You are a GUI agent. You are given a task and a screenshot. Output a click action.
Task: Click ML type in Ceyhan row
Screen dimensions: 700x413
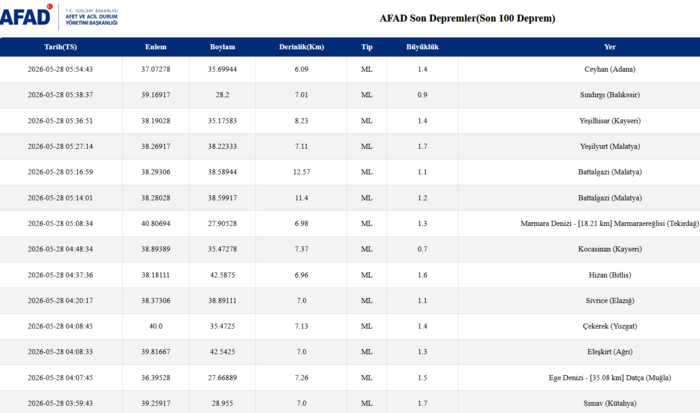tap(367, 69)
